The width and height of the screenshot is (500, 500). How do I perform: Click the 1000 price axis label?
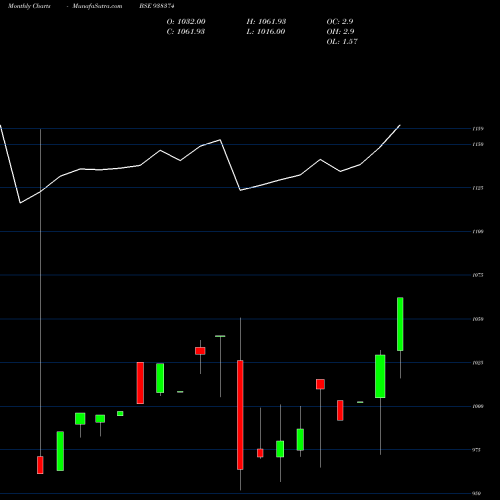coord(478,406)
